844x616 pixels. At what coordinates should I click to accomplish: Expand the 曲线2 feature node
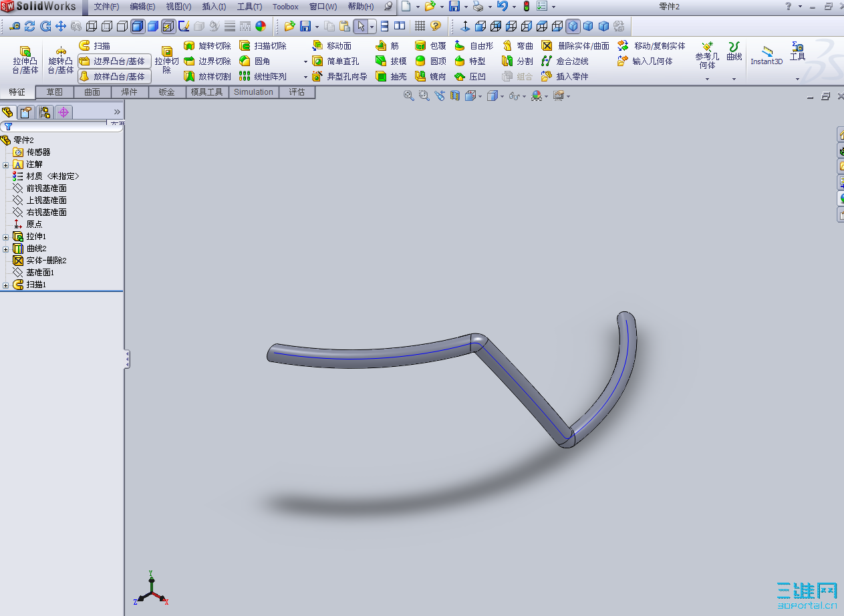coord(6,249)
